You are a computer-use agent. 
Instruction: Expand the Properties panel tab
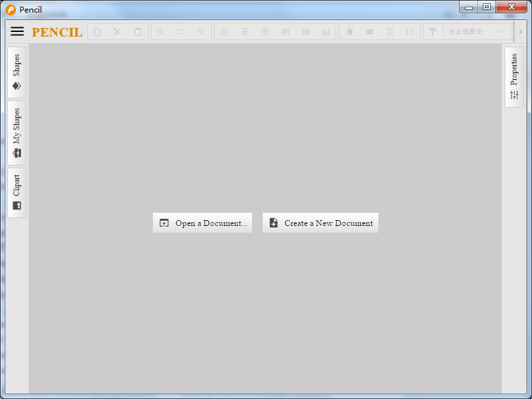514,77
